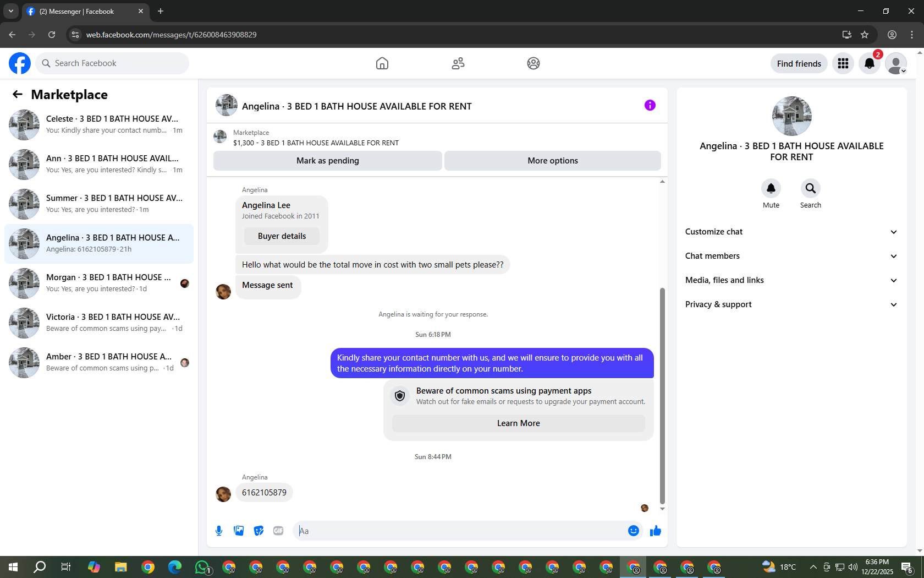Mute the conversation with the bell icon

(x=771, y=188)
